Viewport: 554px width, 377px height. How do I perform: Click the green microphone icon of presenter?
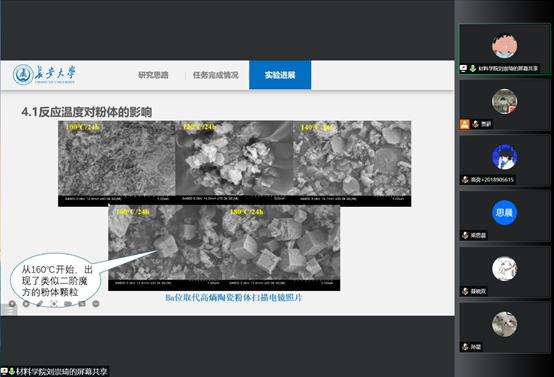(473, 68)
